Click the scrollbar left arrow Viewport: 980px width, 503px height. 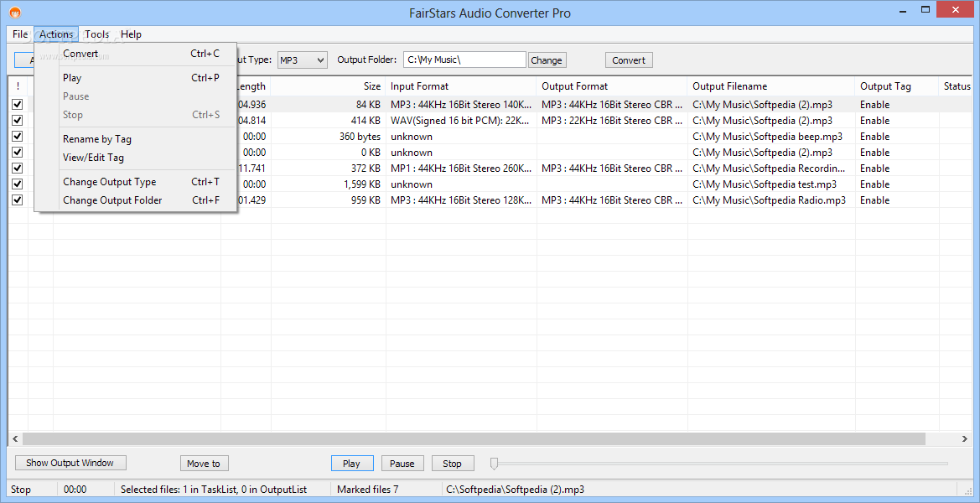[x=15, y=439]
